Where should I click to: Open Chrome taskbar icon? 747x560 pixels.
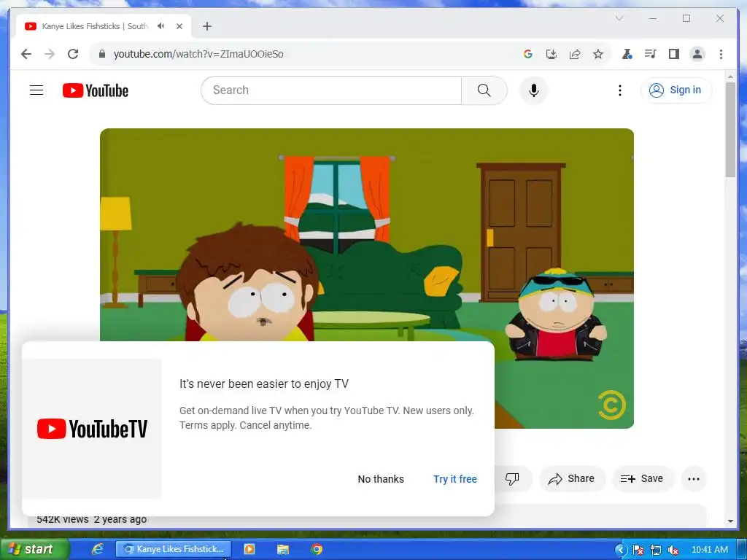coord(317,549)
